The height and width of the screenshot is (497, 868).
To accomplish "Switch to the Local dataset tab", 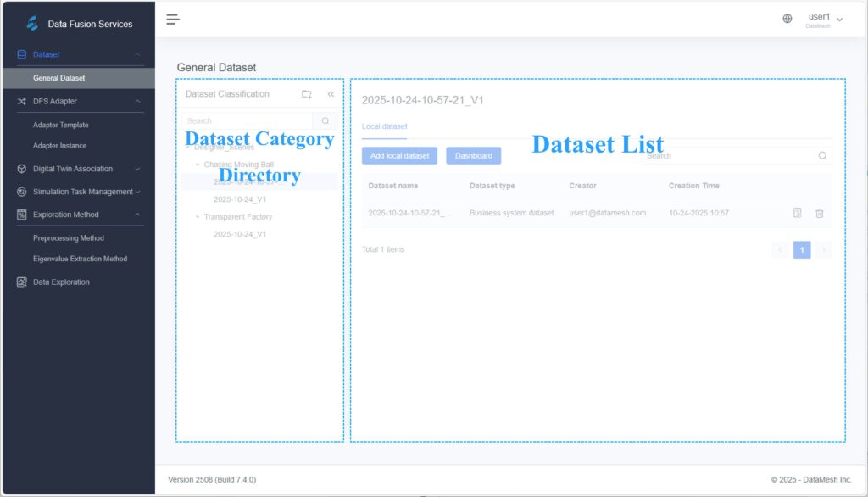I will coord(384,126).
